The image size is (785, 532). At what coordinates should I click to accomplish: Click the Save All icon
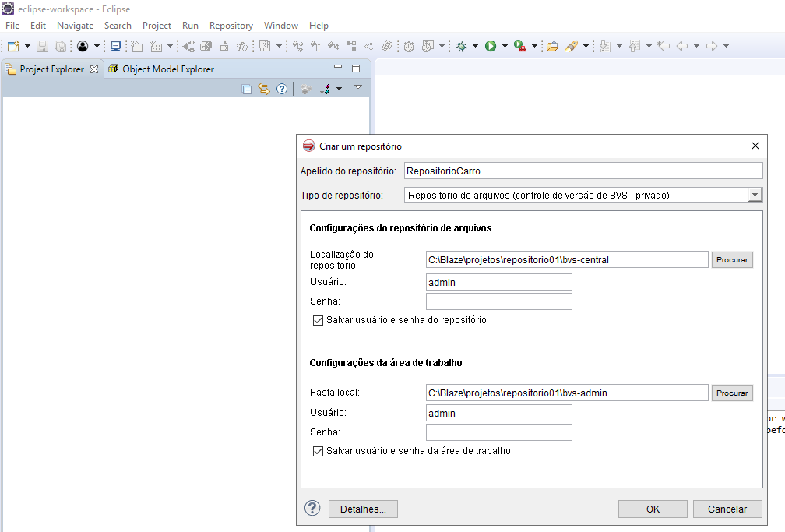point(60,45)
